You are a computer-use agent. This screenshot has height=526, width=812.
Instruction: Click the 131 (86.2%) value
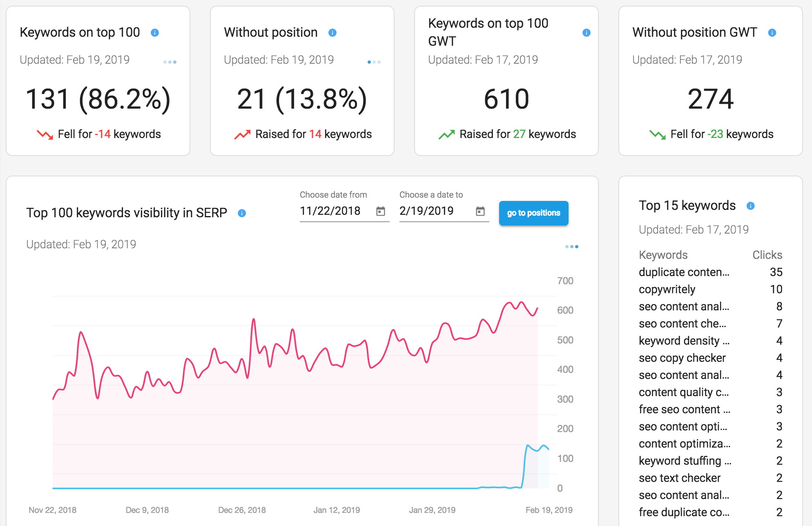point(98,99)
